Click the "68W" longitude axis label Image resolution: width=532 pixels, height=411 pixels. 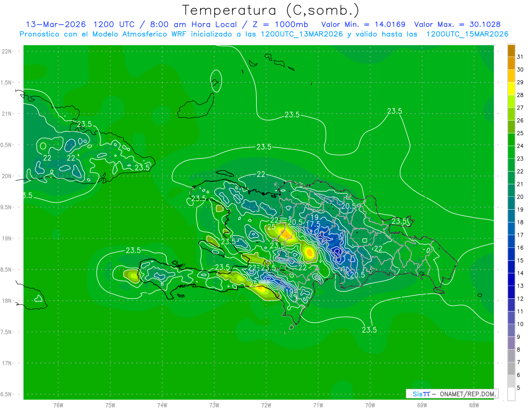click(x=474, y=405)
